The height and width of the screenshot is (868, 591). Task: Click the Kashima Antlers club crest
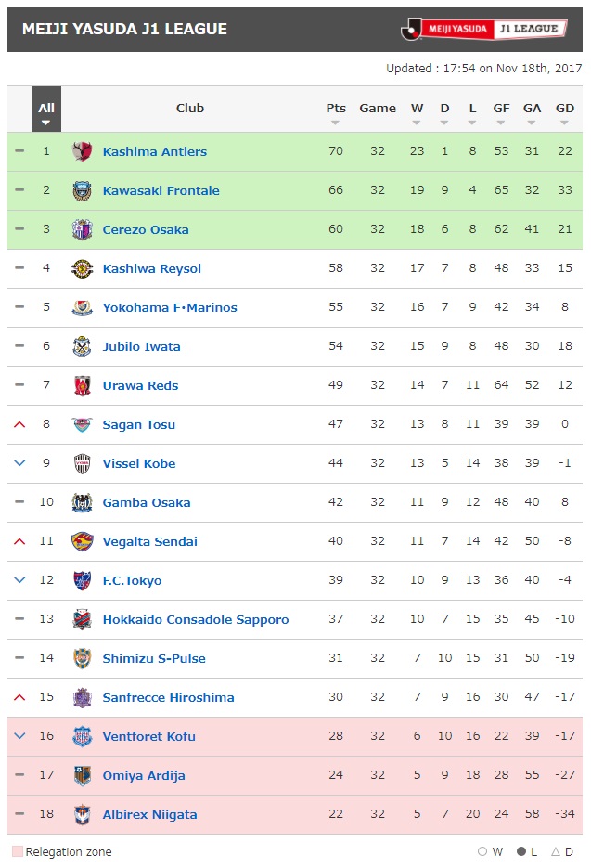(82, 151)
